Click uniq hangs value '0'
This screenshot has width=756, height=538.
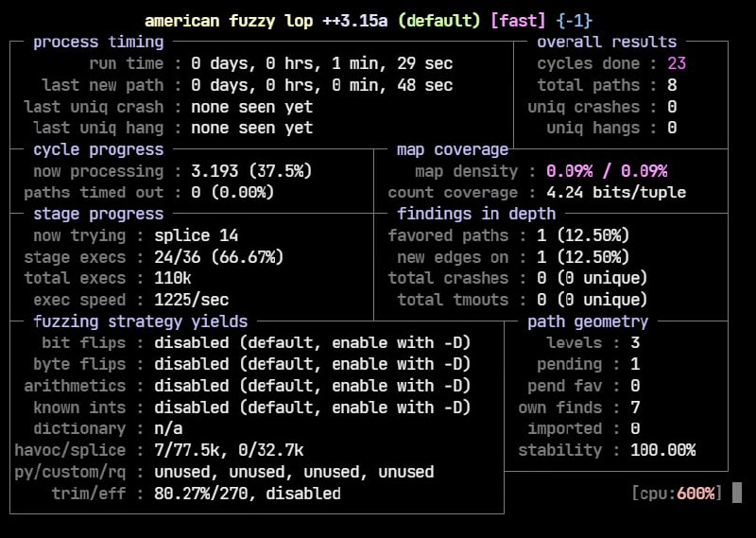tap(672, 128)
